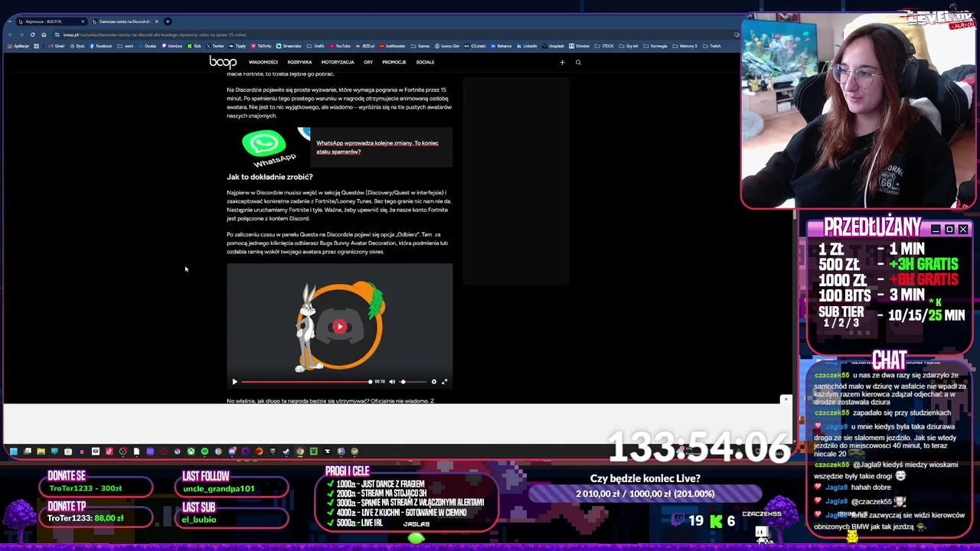
Task: Open the Twitter bookmark
Action: click(214, 46)
